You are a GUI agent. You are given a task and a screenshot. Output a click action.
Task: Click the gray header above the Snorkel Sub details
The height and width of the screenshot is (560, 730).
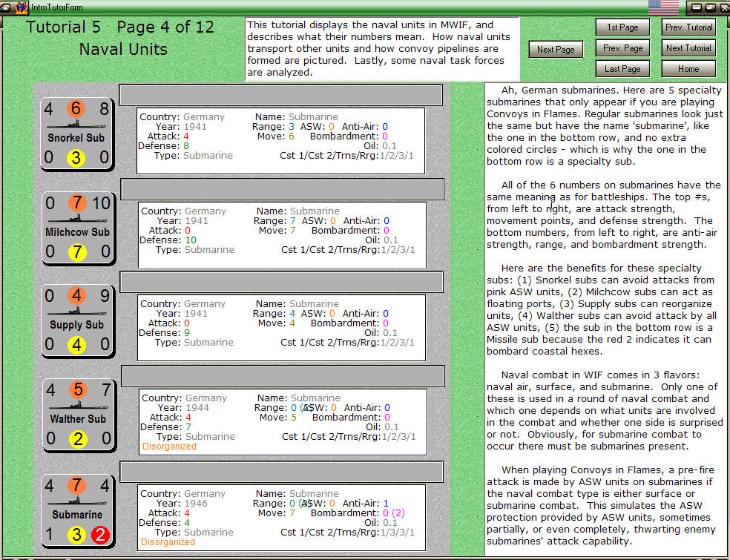point(280,95)
